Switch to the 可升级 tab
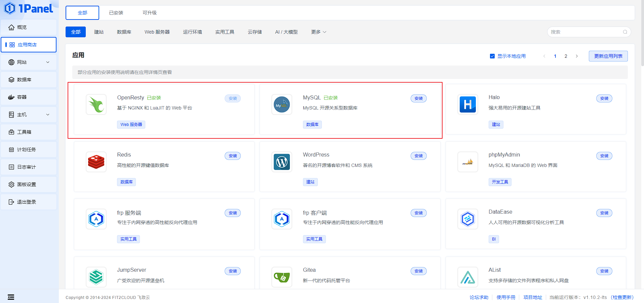The image size is (644, 303). (x=150, y=13)
